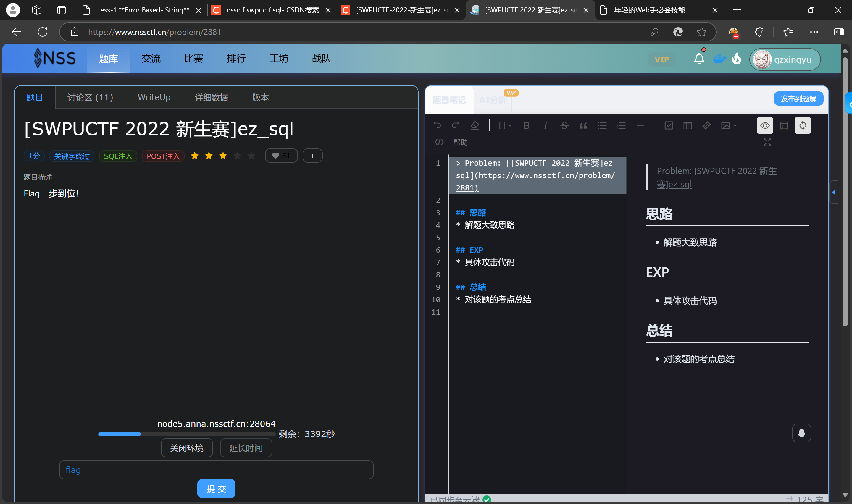Open the 比赛 navigation item

click(193, 58)
